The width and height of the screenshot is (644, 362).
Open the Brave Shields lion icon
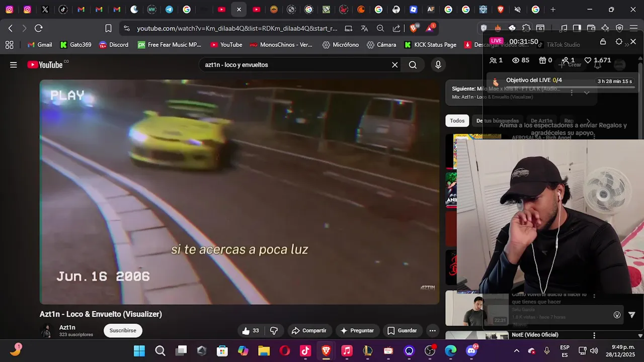pyautogui.click(x=414, y=28)
